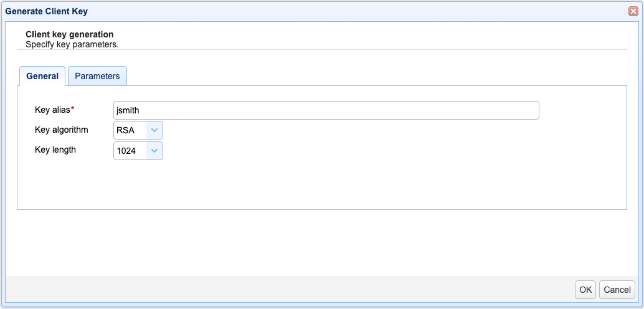Click the "Client key generation" heading
This screenshot has height=309, width=644.
[x=69, y=34]
